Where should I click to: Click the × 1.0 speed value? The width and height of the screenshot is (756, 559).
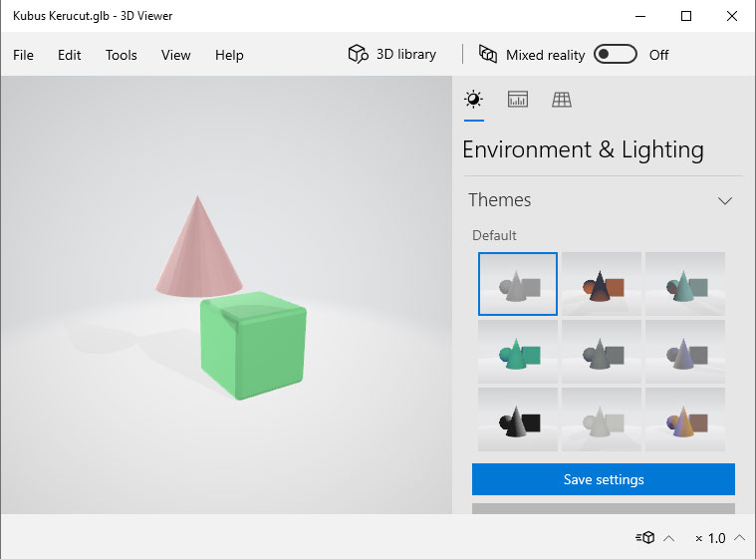[x=710, y=538]
